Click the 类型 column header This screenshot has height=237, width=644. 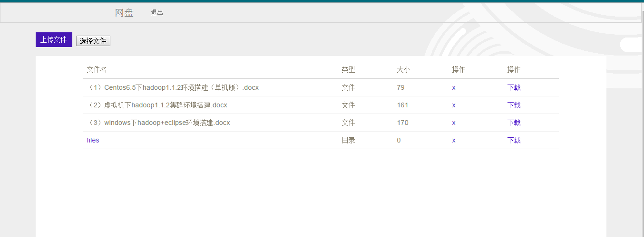pos(348,69)
